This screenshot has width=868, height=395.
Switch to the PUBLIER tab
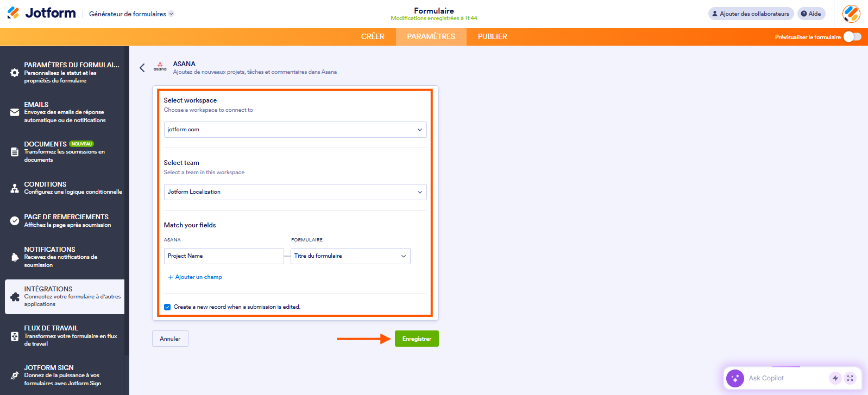click(493, 36)
